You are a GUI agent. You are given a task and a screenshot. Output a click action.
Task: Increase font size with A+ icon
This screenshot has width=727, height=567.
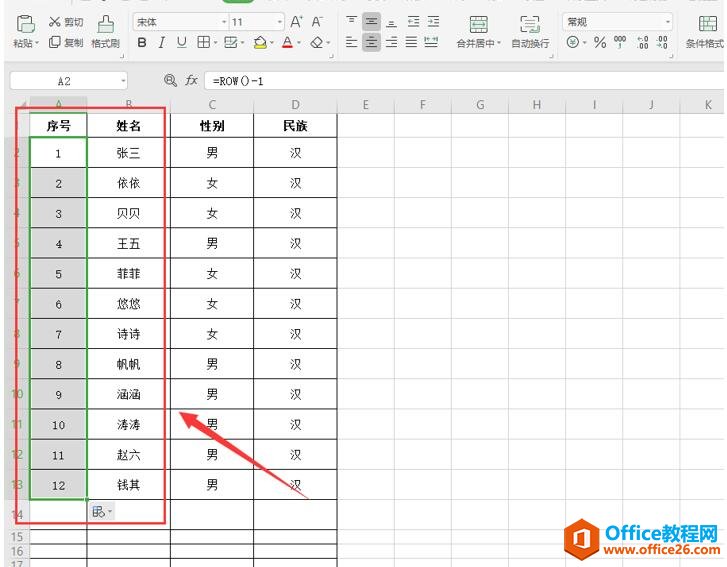point(296,22)
